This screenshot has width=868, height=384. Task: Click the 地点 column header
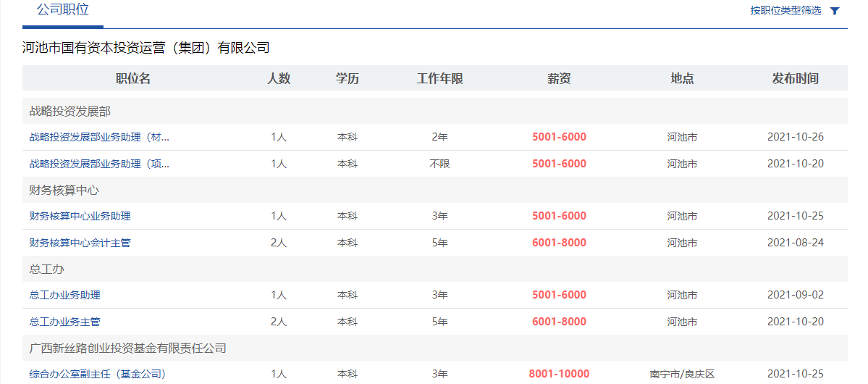point(682,79)
